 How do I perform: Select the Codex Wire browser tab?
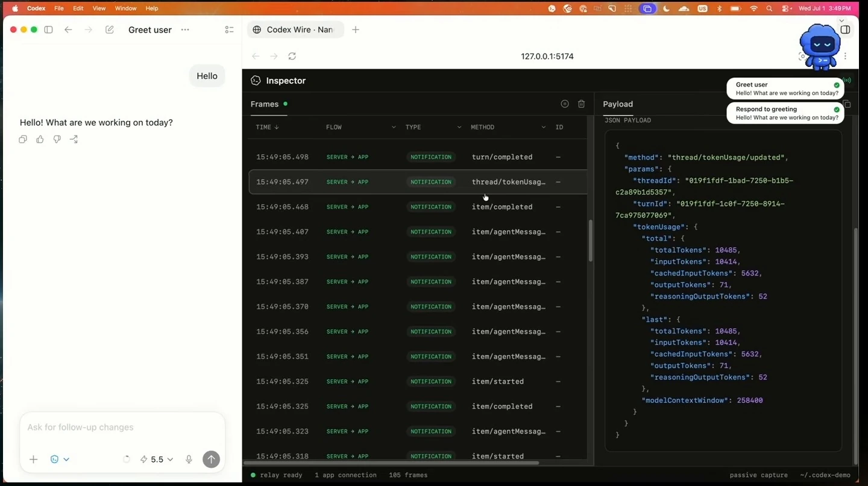[295, 30]
